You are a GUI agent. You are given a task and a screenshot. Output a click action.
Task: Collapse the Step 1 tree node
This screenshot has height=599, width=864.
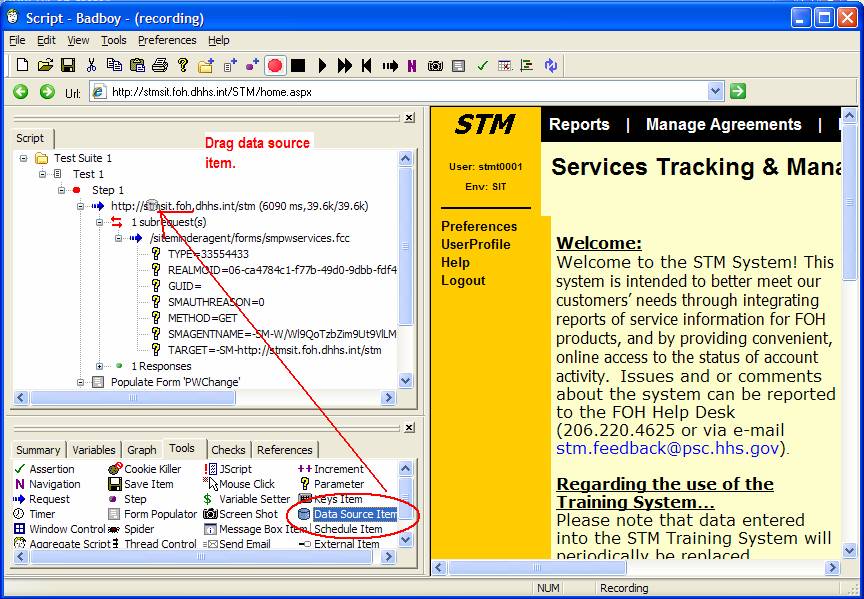coord(61,190)
